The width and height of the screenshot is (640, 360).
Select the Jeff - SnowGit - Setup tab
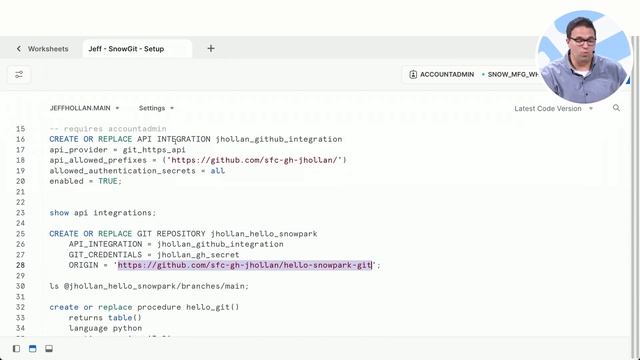(x=126, y=49)
